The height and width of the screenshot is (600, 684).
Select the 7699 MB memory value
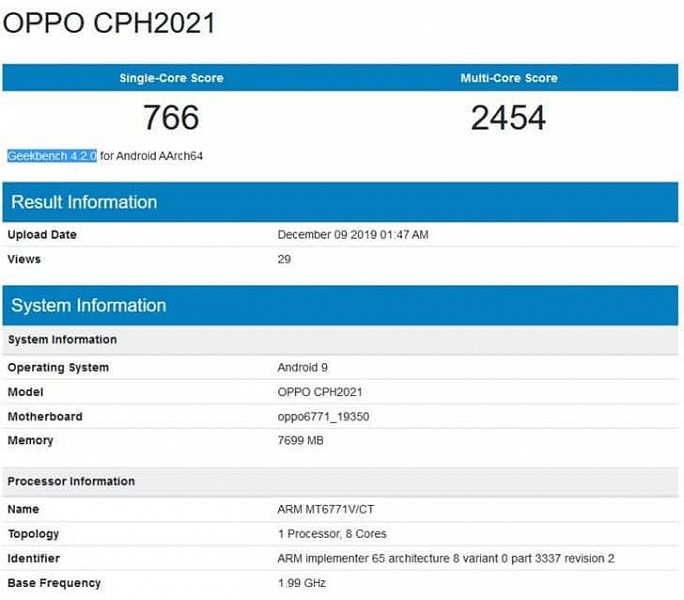click(300, 440)
